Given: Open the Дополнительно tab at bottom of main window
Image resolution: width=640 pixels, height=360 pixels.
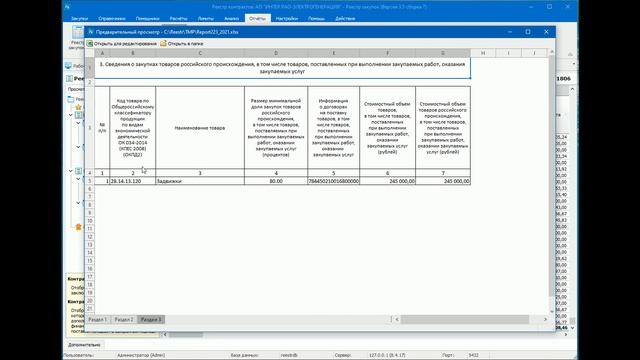Looking at the screenshot, I should point(84,345).
